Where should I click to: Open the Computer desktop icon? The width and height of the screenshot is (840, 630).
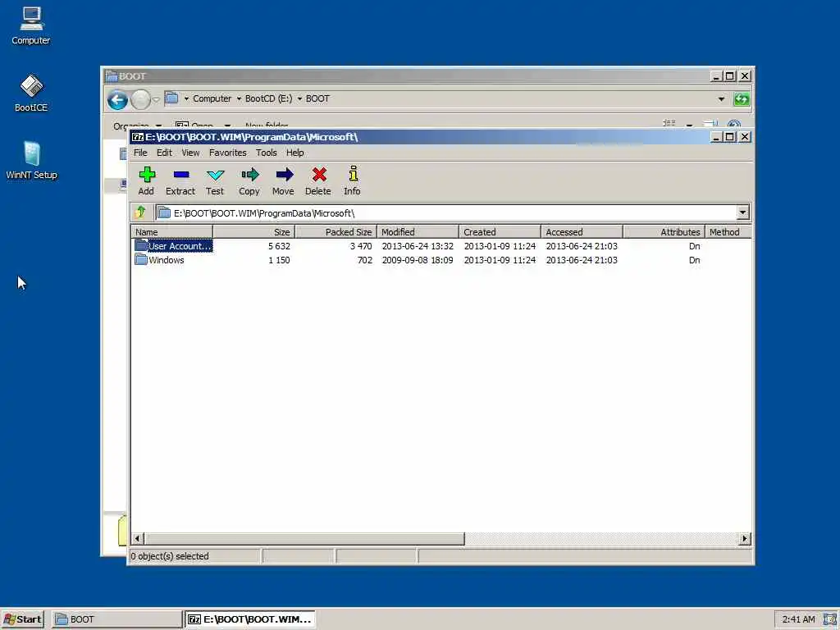(x=31, y=25)
